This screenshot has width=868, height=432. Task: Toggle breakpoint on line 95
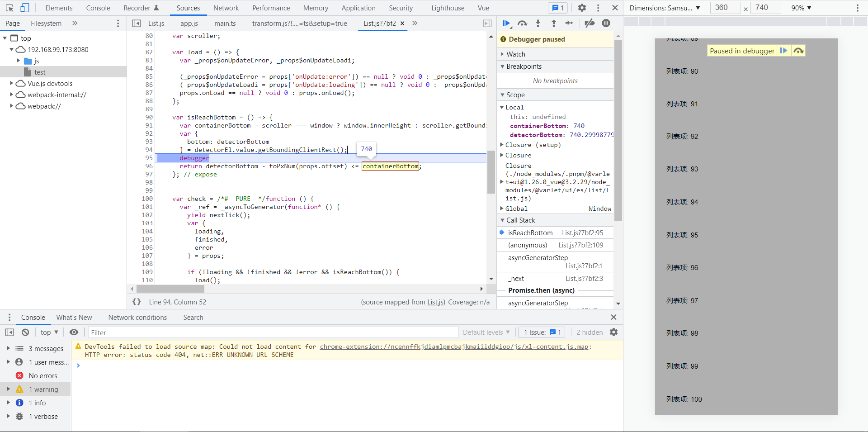pyautogui.click(x=148, y=158)
